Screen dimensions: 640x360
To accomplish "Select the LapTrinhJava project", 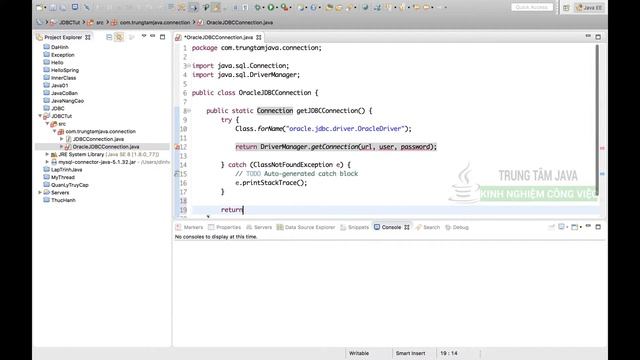I will point(67,170).
